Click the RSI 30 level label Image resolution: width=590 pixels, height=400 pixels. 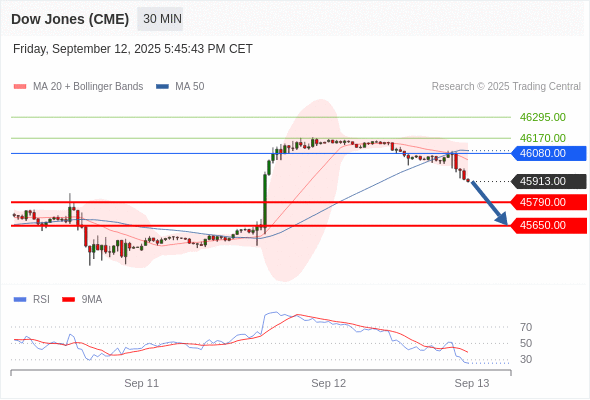tap(526, 359)
